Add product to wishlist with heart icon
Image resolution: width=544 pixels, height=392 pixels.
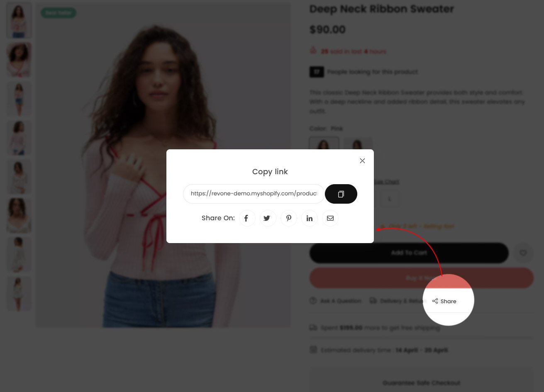click(x=523, y=253)
